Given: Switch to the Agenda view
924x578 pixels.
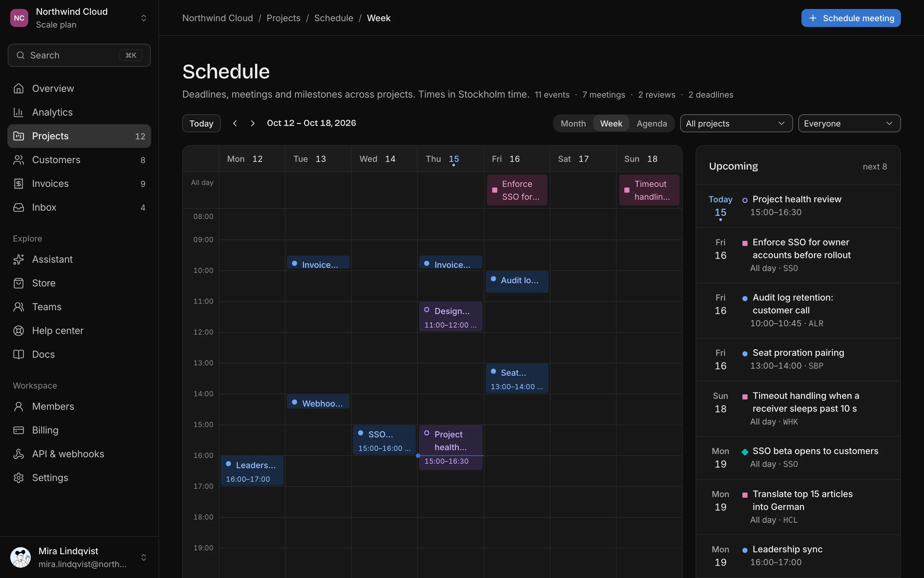Looking at the screenshot, I should [x=652, y=124].
